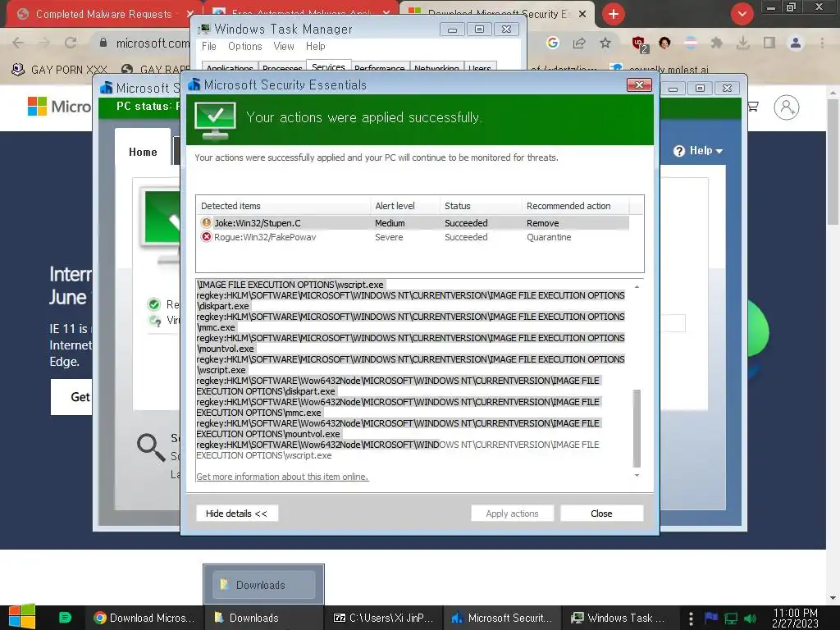Click the Microsoft Security Essentials dialog title icon
Viewport: 840px width, 630px height.
tap(194, 84)
